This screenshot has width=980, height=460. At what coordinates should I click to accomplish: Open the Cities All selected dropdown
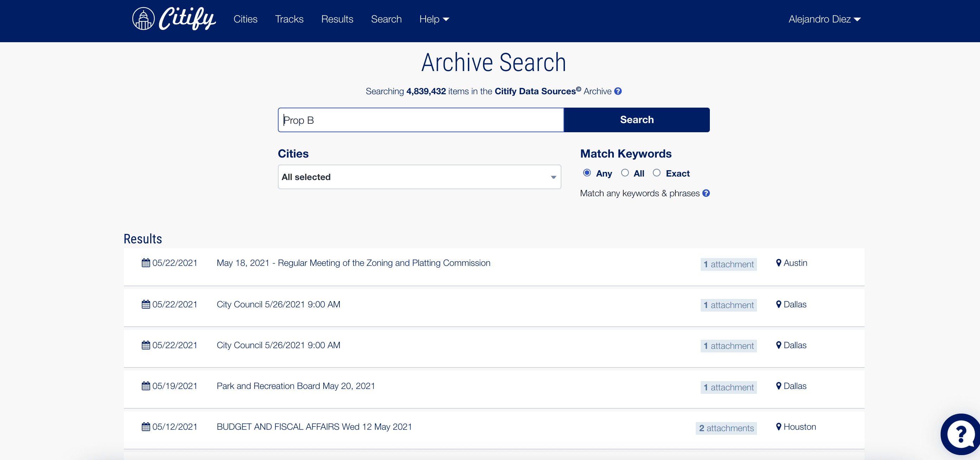(419, 177)
